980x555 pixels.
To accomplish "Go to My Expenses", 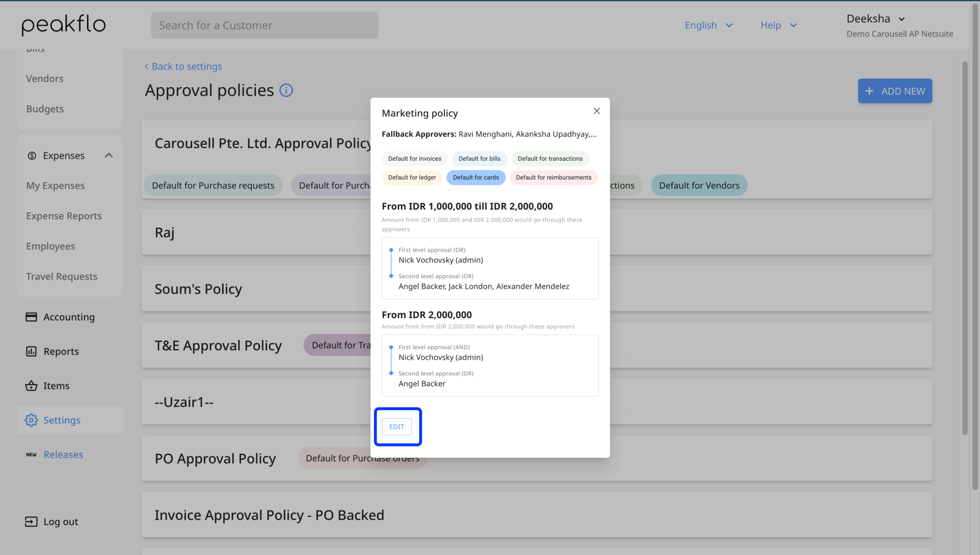I will 55,185.
